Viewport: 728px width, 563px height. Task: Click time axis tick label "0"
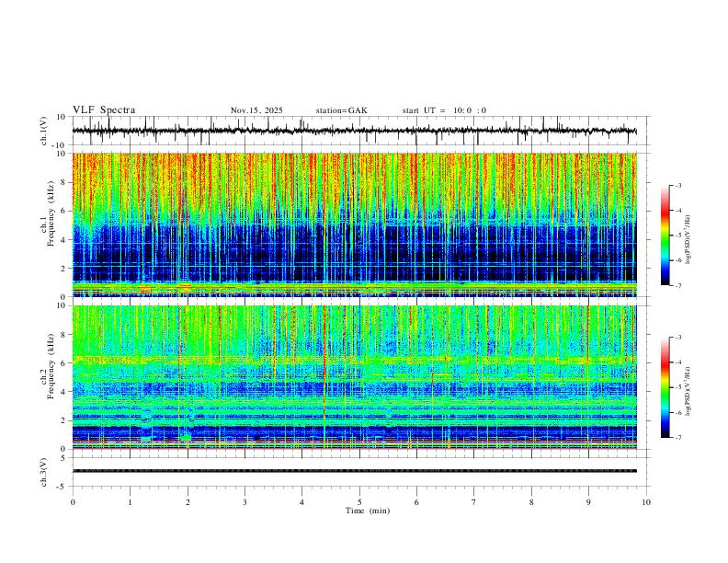click(73, 502)
